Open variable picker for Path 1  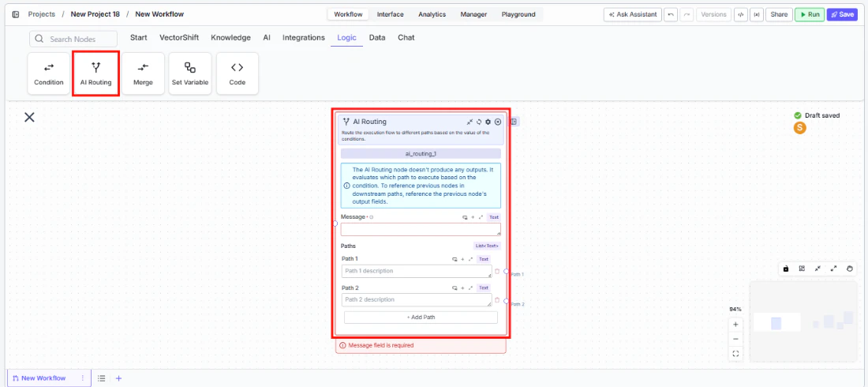pyautogui.click(x=455, y=259)
